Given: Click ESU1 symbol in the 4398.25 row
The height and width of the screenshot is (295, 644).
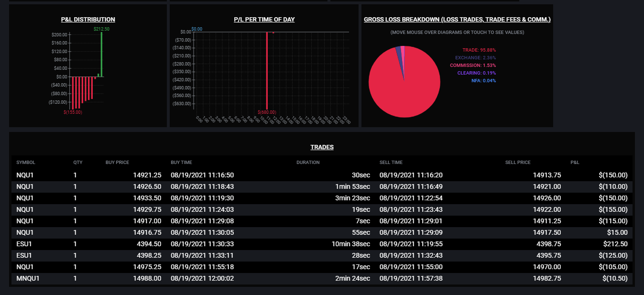Looking at the screenshot, I should pos(24,255).
